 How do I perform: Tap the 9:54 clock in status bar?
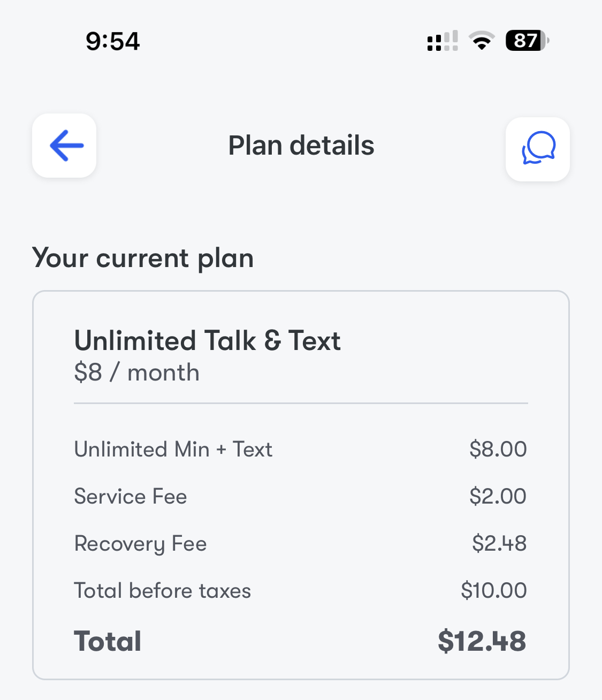click(113, 41)
